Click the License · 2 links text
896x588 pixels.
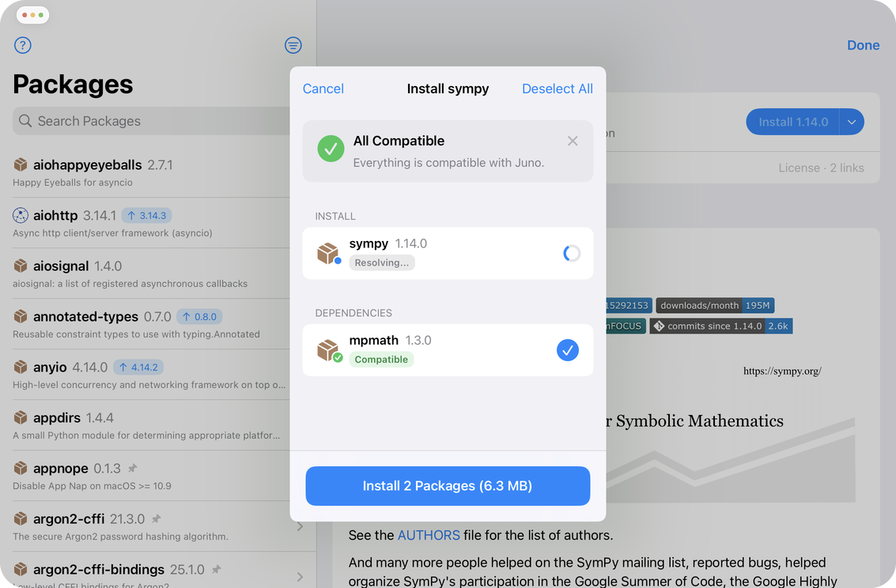pos(821,168)
